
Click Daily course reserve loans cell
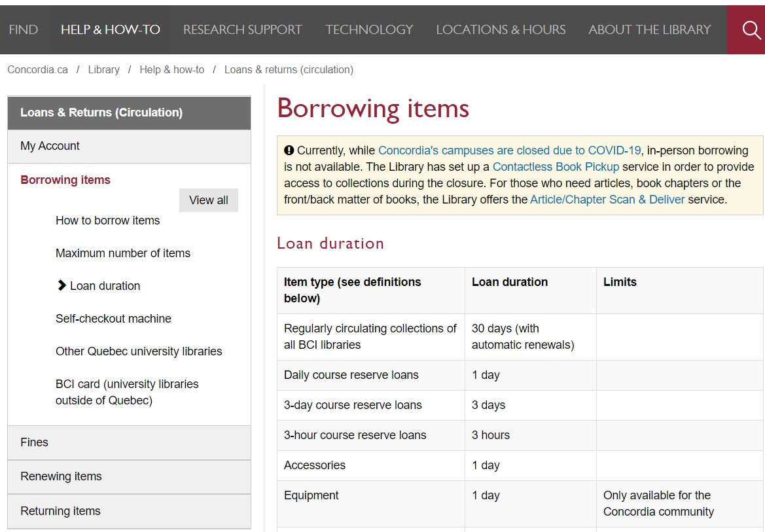371,376
